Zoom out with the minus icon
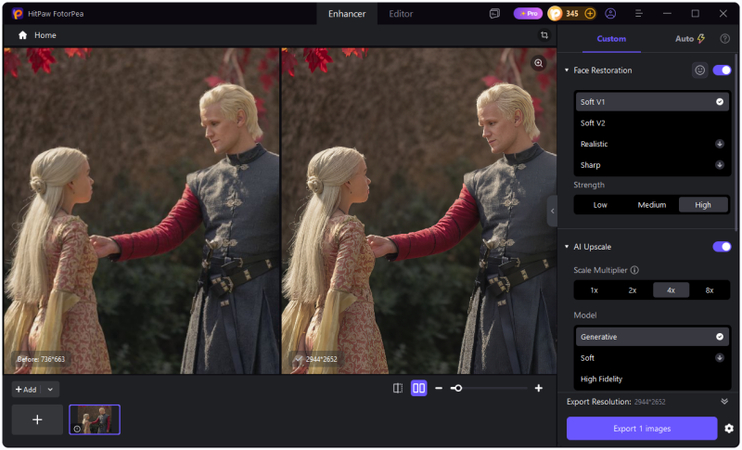This screenshot has width=742, height=450. point(439,388)
